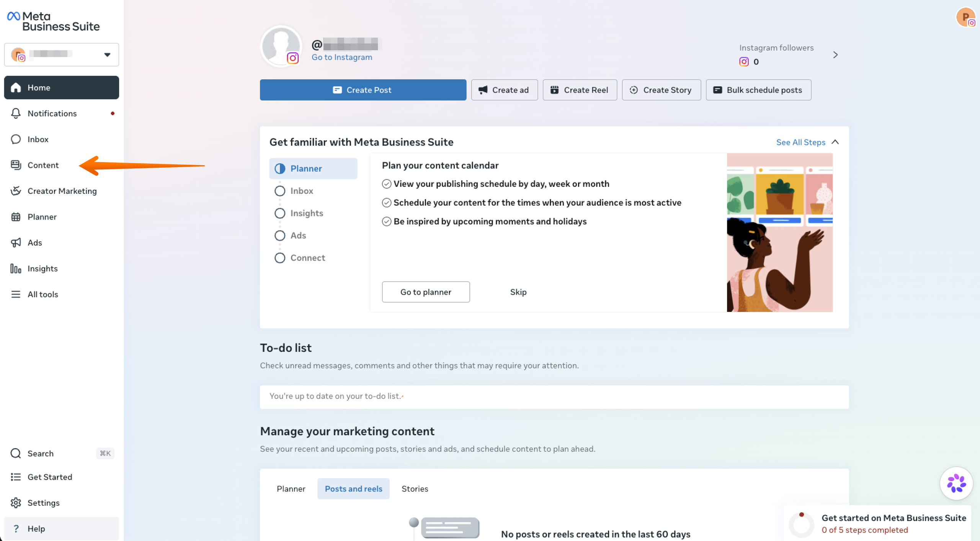Click the blue Create Post button
The width and height of the screenshot is (980, 541).
tap(363, 90)
